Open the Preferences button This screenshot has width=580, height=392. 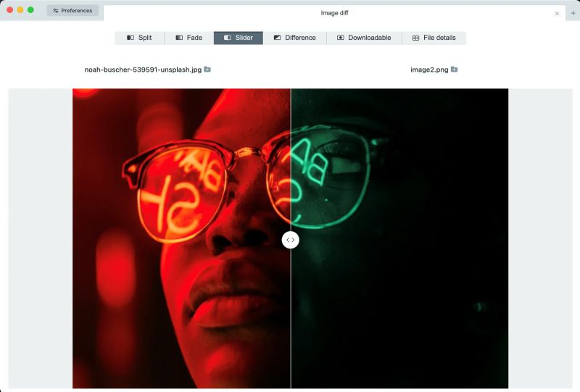point(72,11)
